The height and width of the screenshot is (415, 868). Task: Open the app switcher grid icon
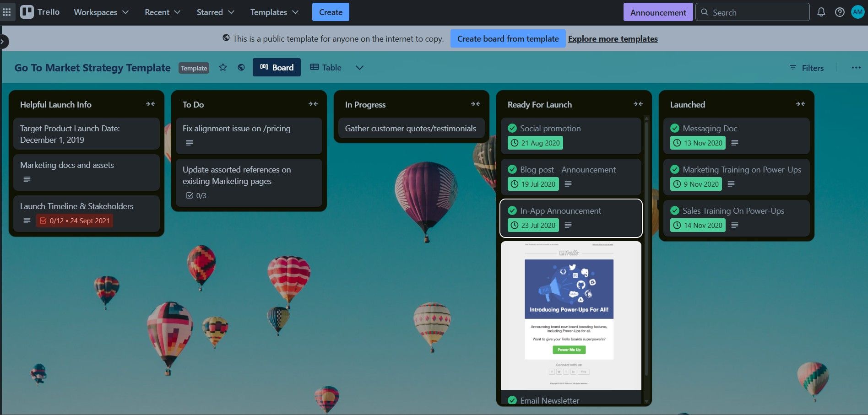pyautogui.click(x=7, y=12)
